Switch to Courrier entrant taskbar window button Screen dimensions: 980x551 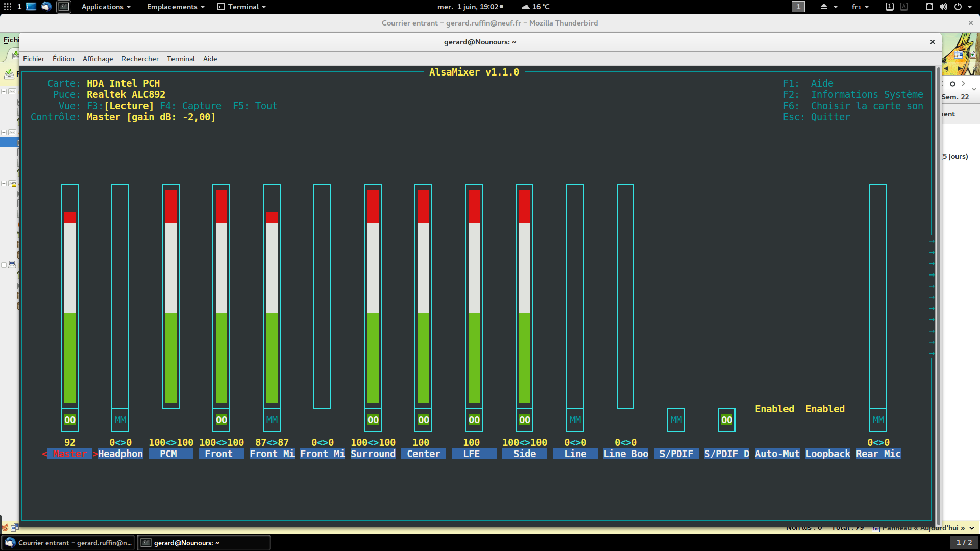click(x=68, y=543)
